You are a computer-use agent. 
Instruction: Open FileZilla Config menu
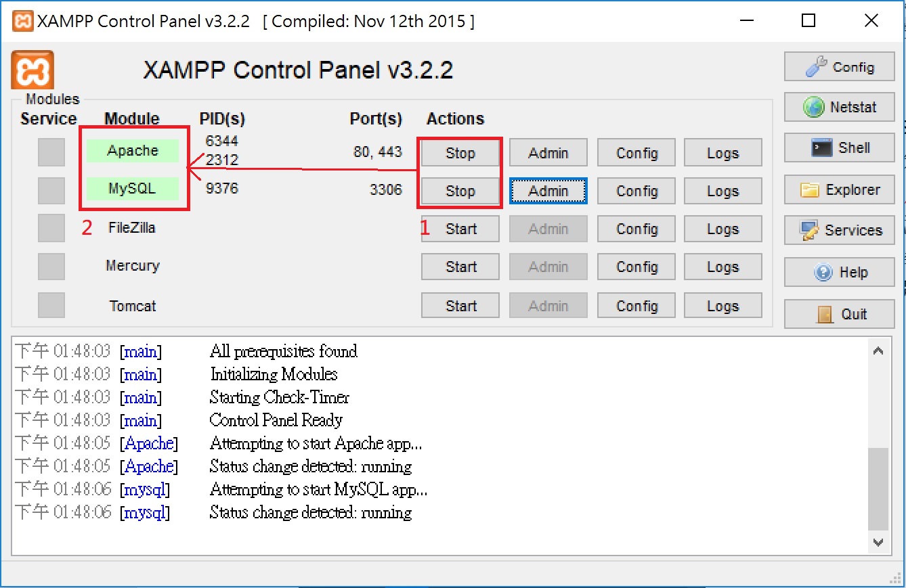(637, 229)
